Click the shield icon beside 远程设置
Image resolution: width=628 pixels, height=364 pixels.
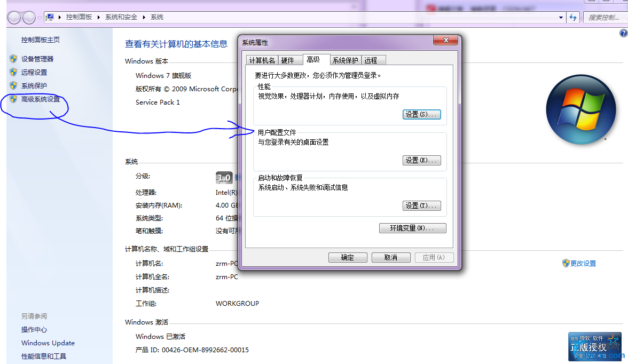13,72
